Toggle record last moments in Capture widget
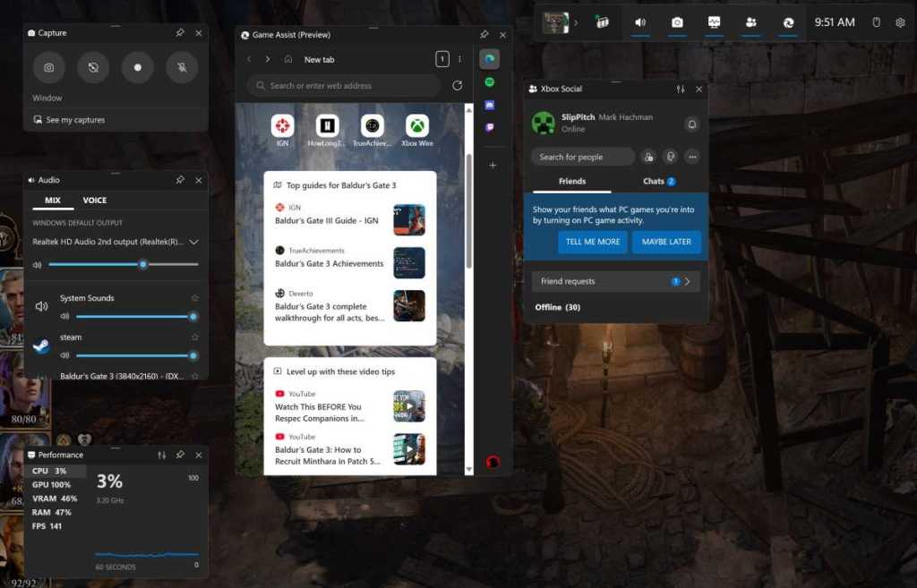 (93, 67)
